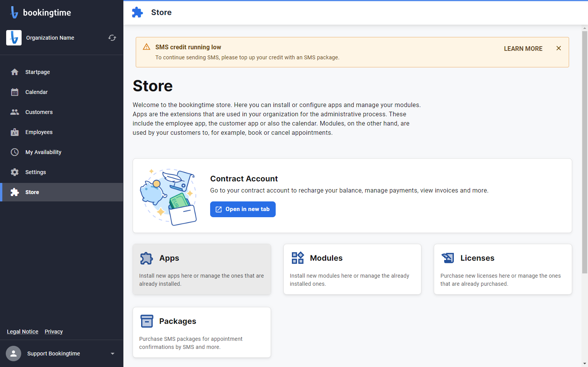588x367 pixels.
Task: Click the Customers people icon
Action: 15,112
